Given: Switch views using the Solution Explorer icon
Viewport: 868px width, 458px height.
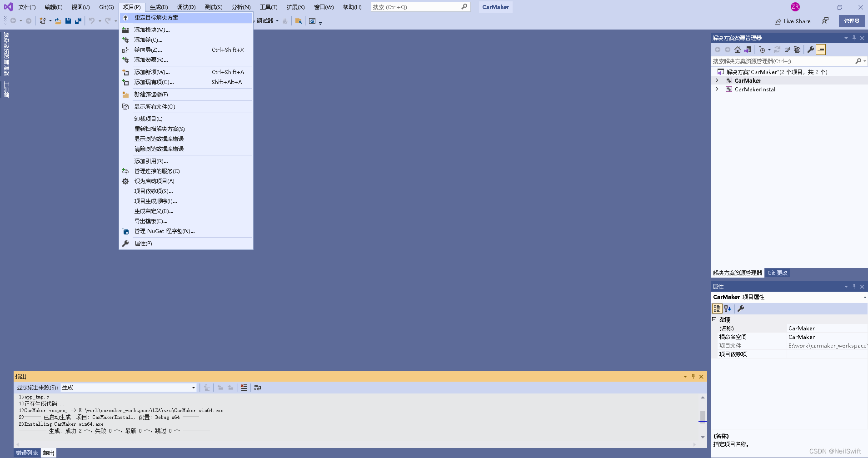Looking at the screenshot, I should (748, 50).
